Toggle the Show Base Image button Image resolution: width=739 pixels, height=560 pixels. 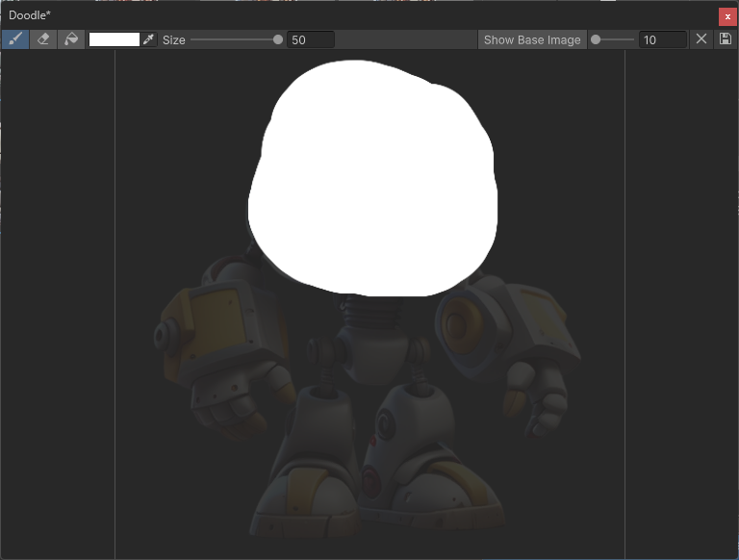pyautogui.click(x=532, y=39)
